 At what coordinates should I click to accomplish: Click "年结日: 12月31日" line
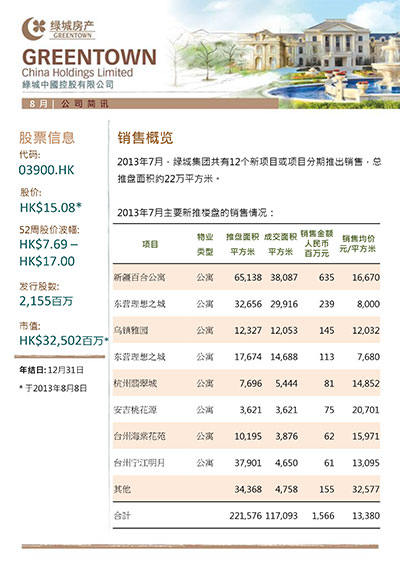pos(51,370)
